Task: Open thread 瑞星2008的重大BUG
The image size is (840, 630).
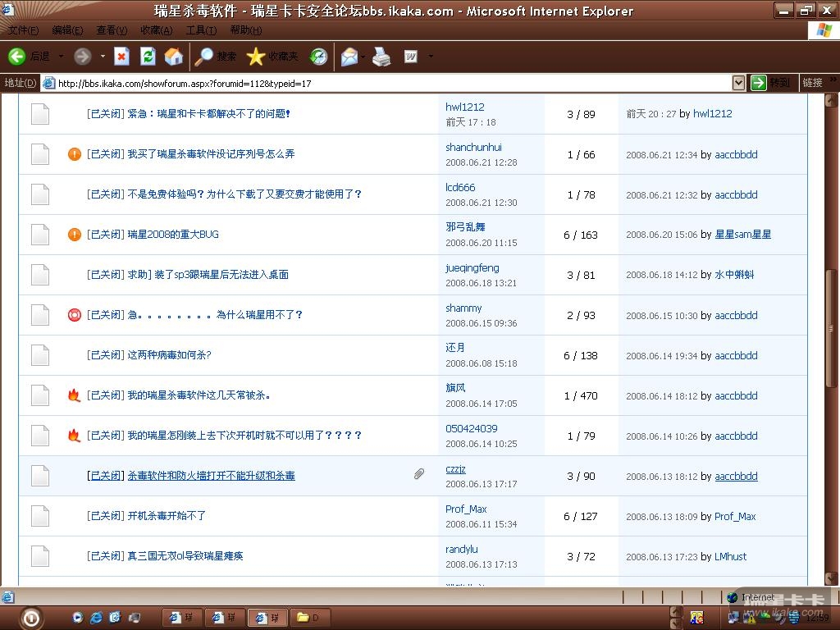Action: click(173, 234)
